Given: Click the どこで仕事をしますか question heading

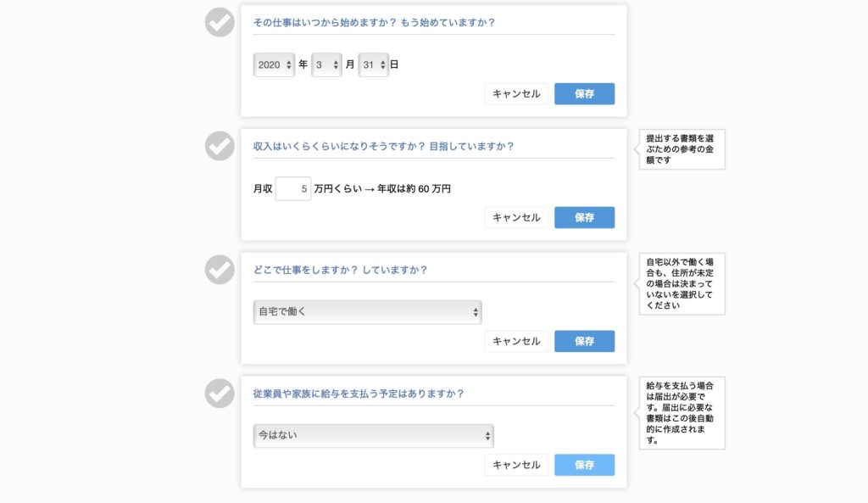Looking at the screenshot, I should [341, 270].
